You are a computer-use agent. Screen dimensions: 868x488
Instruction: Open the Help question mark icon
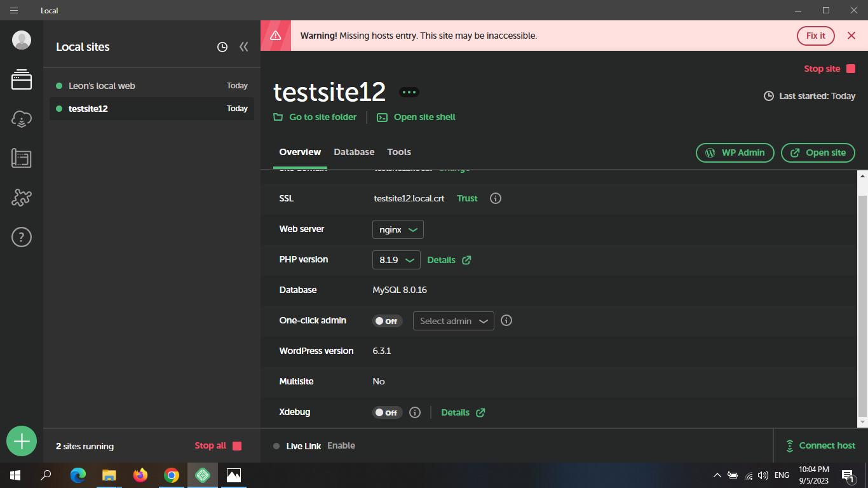point(22,237)
